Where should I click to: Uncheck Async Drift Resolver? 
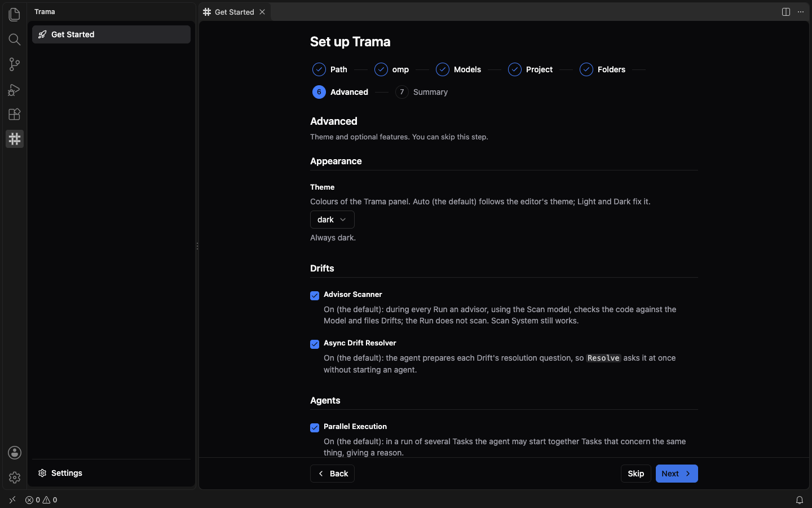click(315, 344)
